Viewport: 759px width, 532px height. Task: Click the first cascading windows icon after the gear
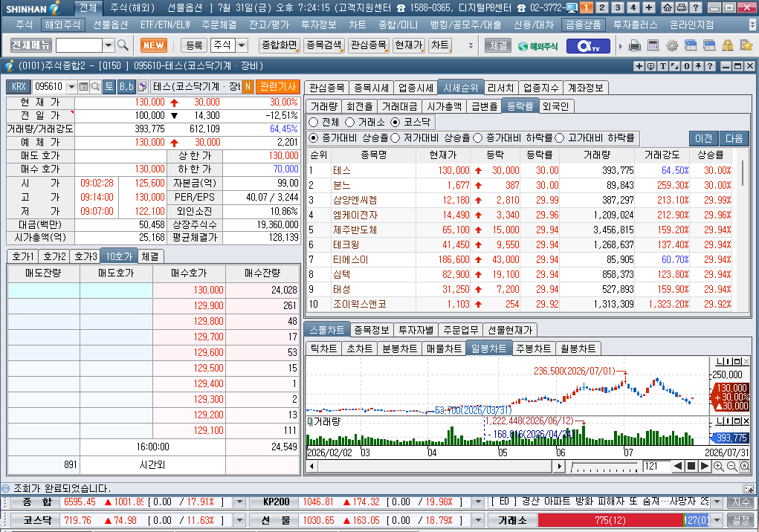click(691, 46)
